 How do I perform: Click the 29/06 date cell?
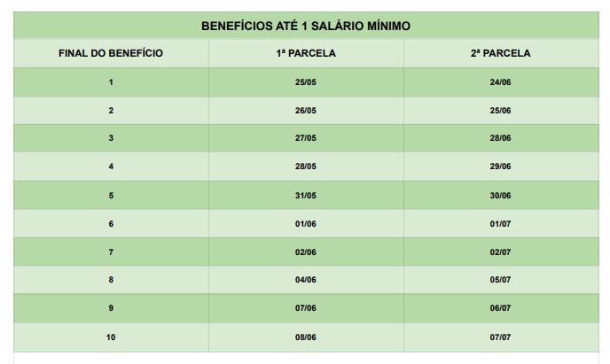(x=501, y=167)
